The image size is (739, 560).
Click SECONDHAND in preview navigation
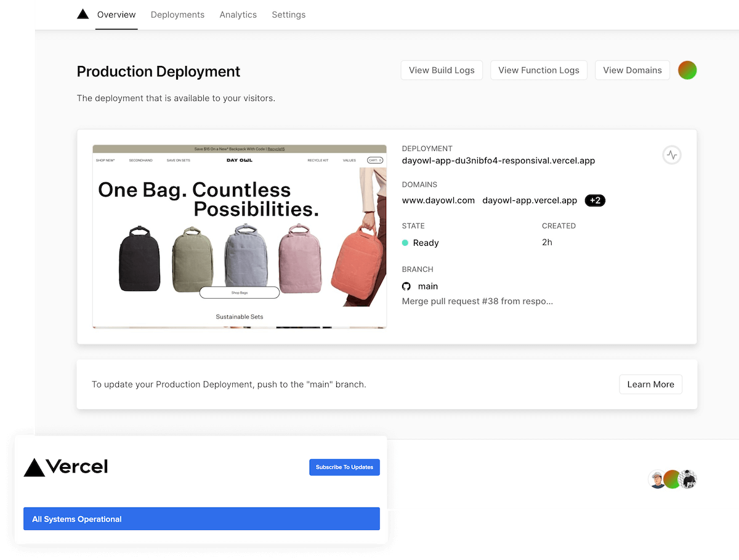140,160
